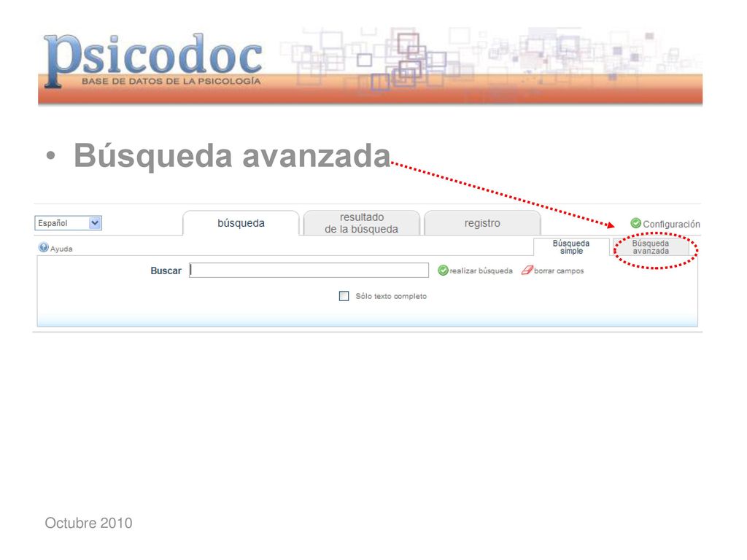Click the Búsqueda avanzada slide heading
The image size is (747, 560).
232,155
